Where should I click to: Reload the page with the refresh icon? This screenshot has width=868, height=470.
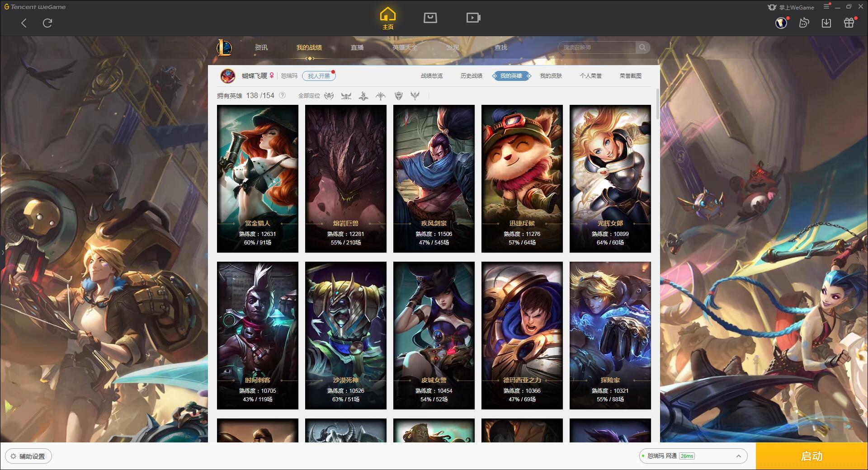[47, 23]
